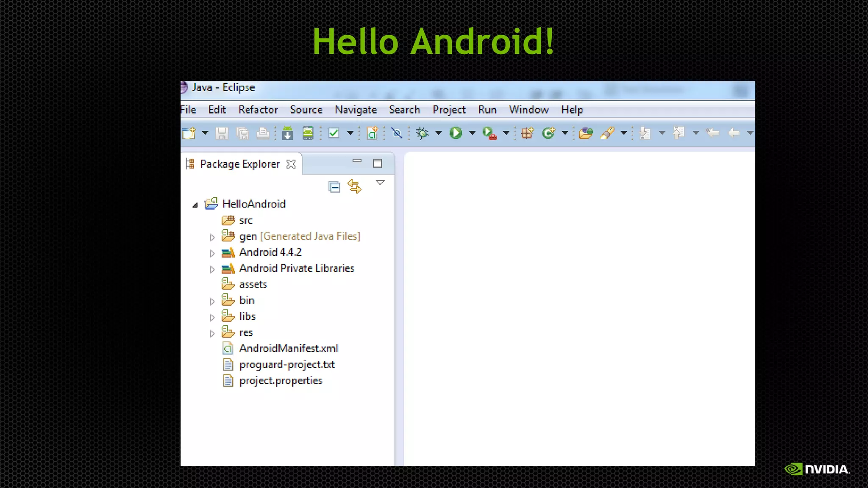Image resolution: width=868 pixels, height=488 pixels.
Task: Open the Source menu
Action: (x=306, y=110)
